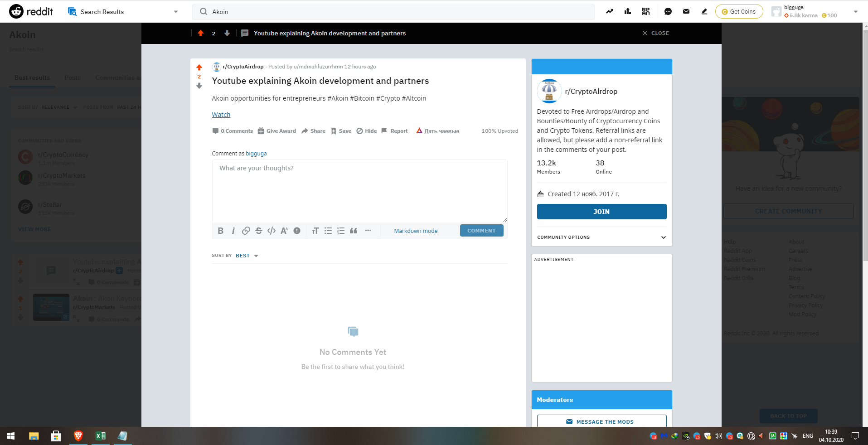Open more editor options (three dots)
Screen dimensions: 868x445
368,231
